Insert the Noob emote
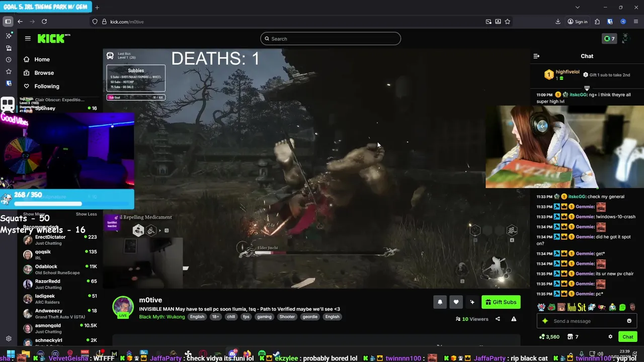Viewport: 644px width, 362px height. coord(572,307)
